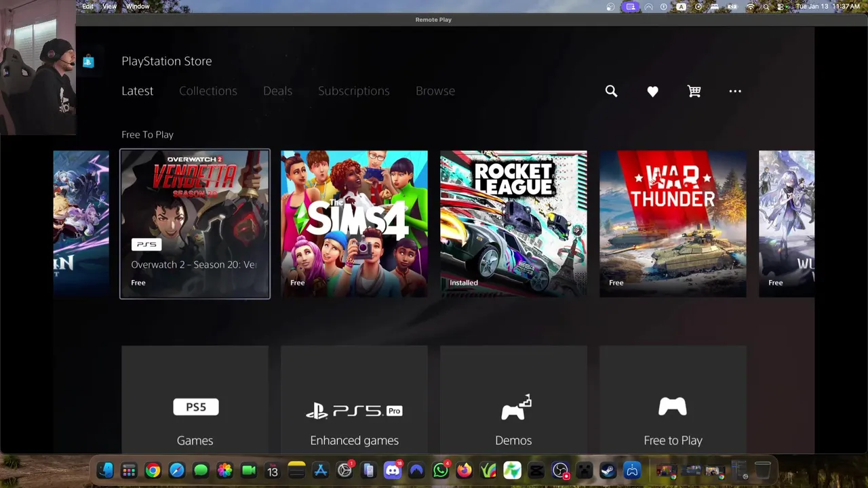Open the three-dot more options menu
The height and width of the screenshot is (488, 868).
click(x=735, y=91)
